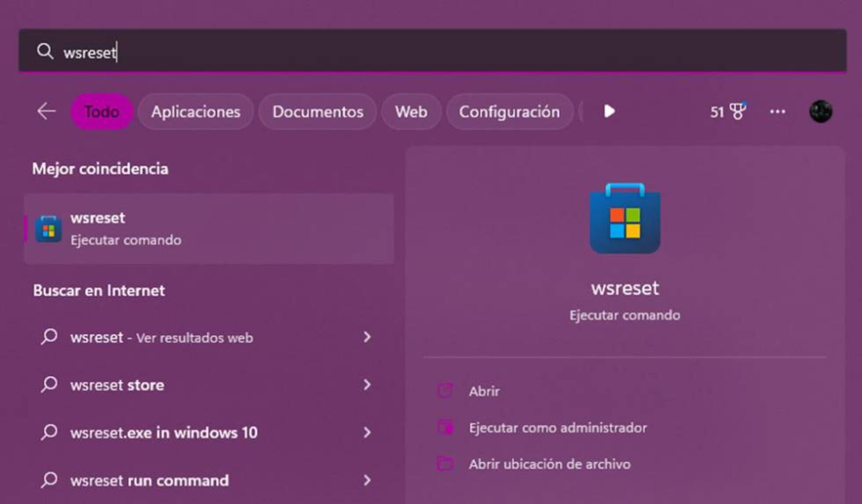Viewport: 862px width, 504px height.
Task: Click the search magnifier icon
Action: click(45, 52)
